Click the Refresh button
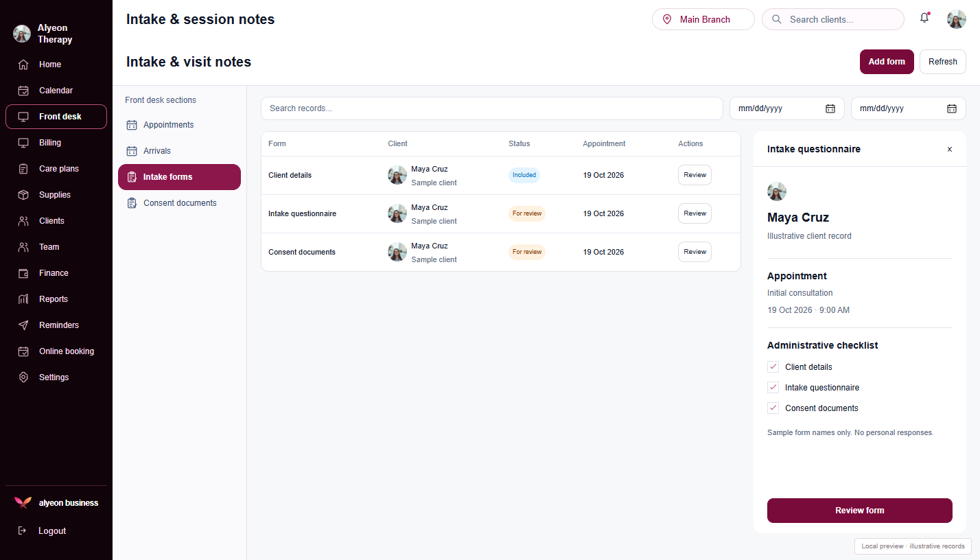 tap(943, 62)
